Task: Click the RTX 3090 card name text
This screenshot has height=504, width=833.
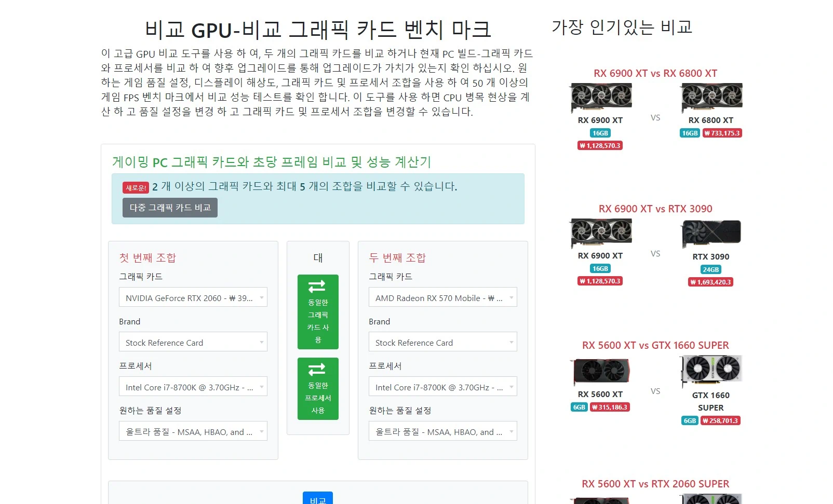Action: [x=711, y=257]
